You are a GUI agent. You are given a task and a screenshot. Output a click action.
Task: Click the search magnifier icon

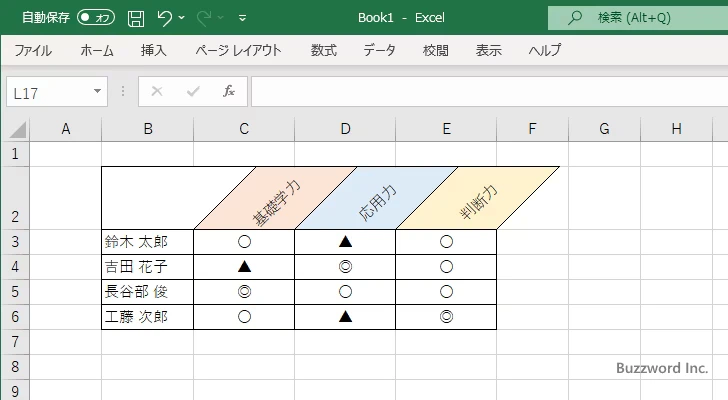click(x=575, y=18)
